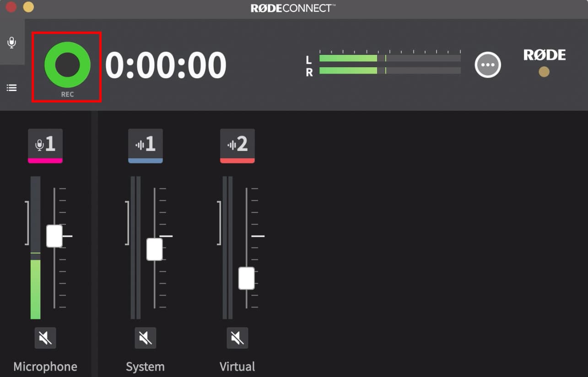Select the System channel label
Screen dimensions: 588x377
point(145,366)
